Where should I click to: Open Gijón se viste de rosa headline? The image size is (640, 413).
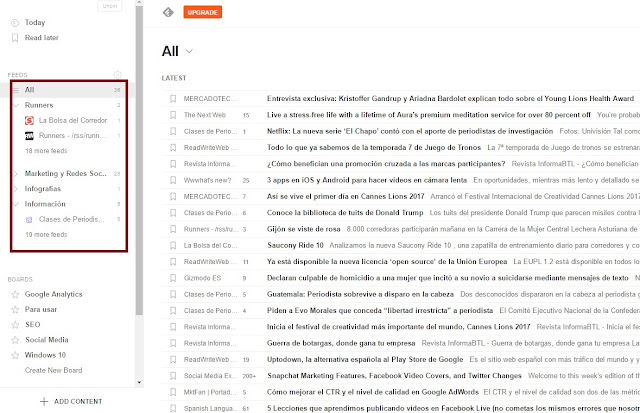(303, 229)
